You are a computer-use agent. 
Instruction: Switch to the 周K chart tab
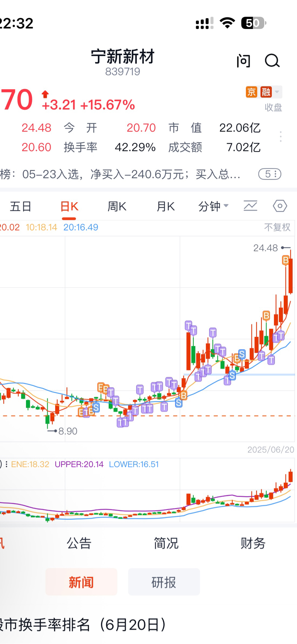(117, 207)
